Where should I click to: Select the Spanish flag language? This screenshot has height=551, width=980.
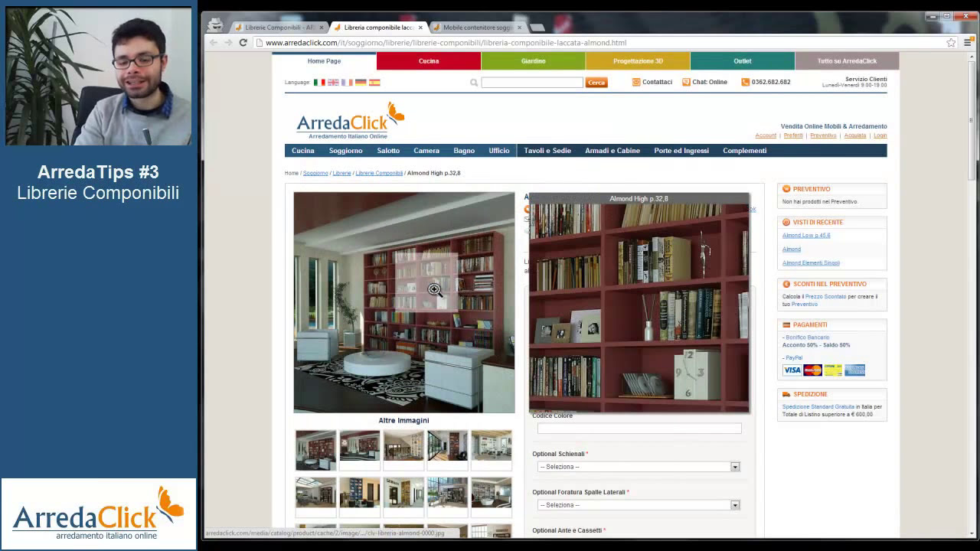[374, 82]
